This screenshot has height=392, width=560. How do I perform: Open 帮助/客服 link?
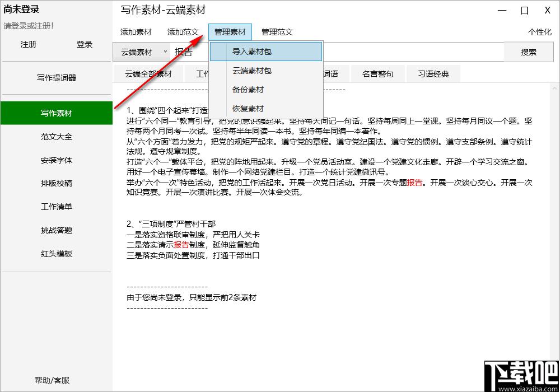click(x=52, y=380)
